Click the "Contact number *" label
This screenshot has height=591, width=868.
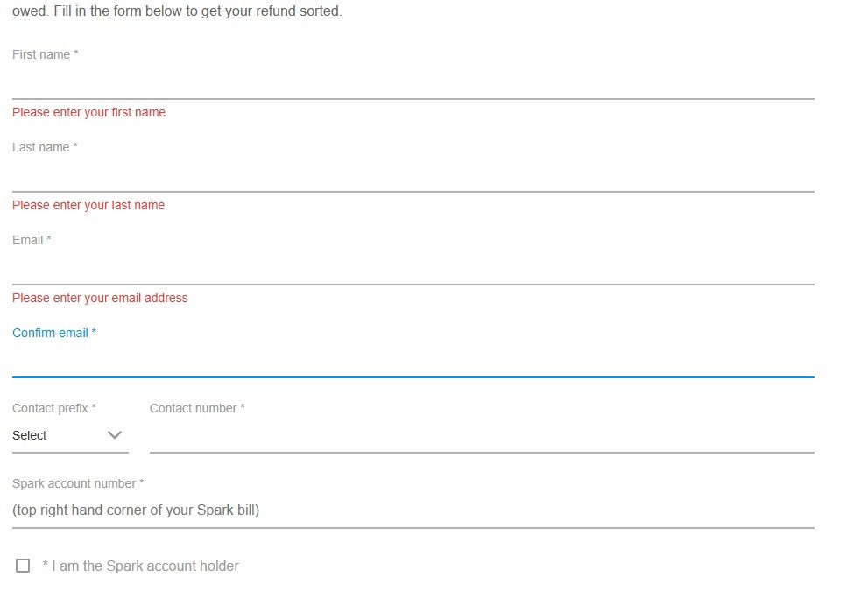pos(197,408)
